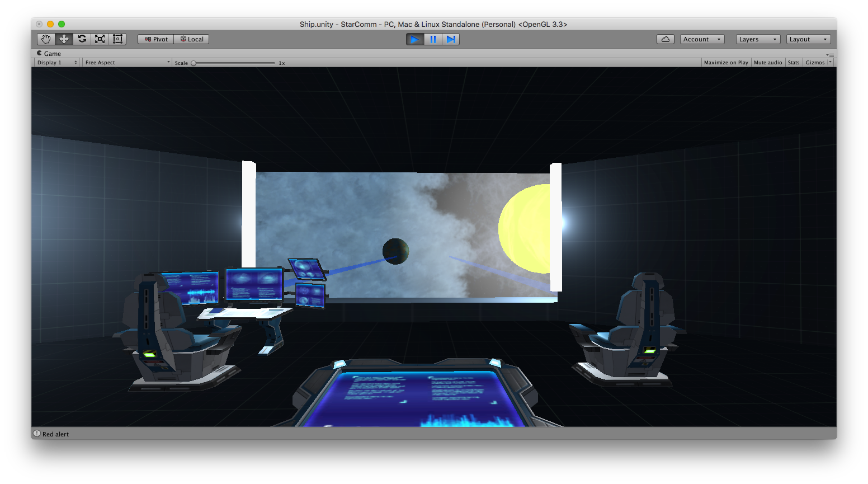The image size is (868, 484).
Task: Open the Layers dropdown
Action: [758, 39]
